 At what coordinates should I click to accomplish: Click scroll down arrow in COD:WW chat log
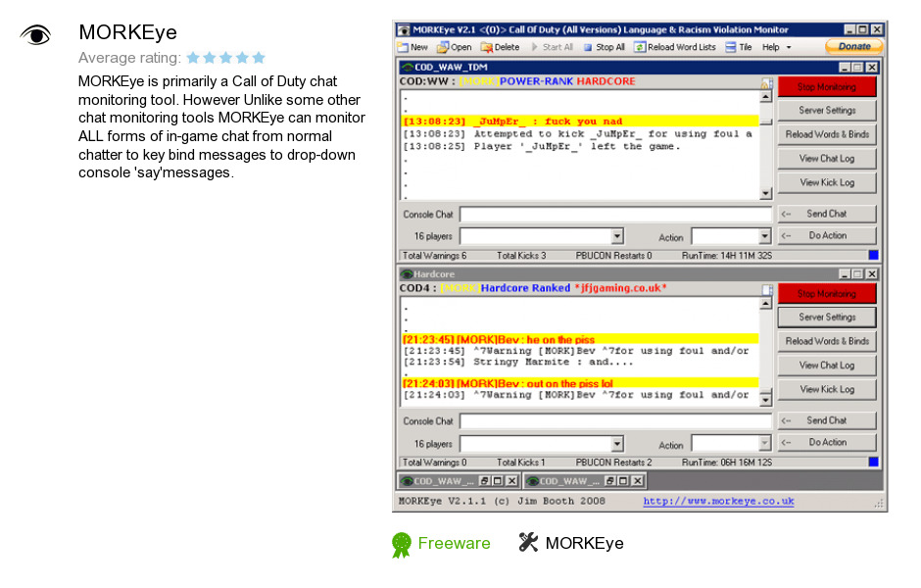click(765, 193)
